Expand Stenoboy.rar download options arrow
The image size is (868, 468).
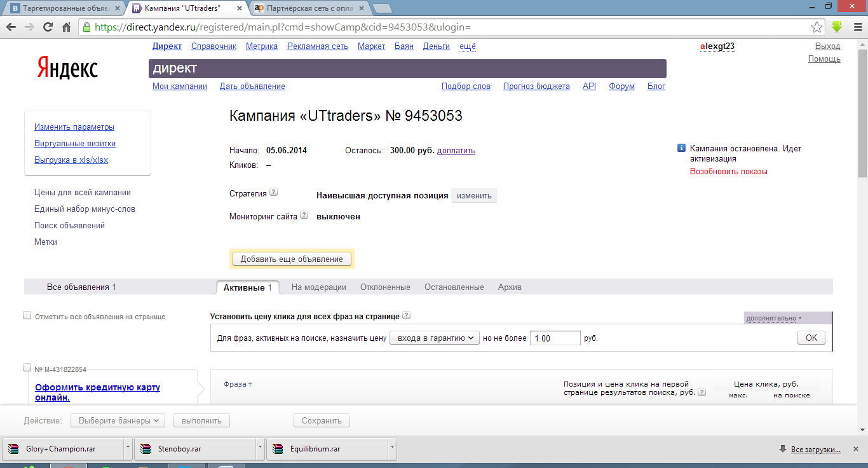(x=260, y=449)
